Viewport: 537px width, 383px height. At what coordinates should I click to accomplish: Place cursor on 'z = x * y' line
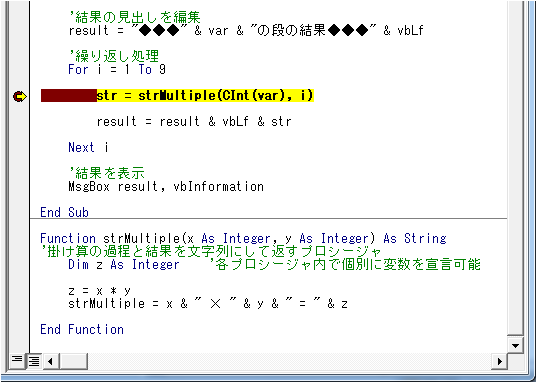tap(99, 291)
